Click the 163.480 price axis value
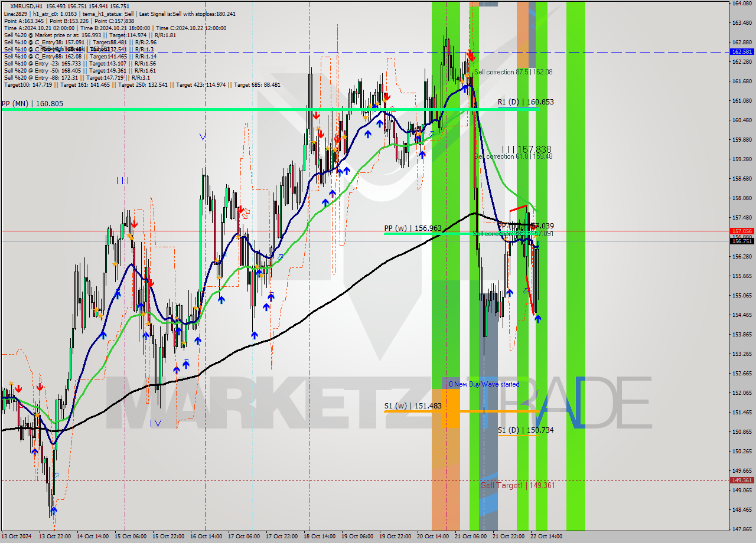Viewport: 756px width, 543px height. point(742,23)
